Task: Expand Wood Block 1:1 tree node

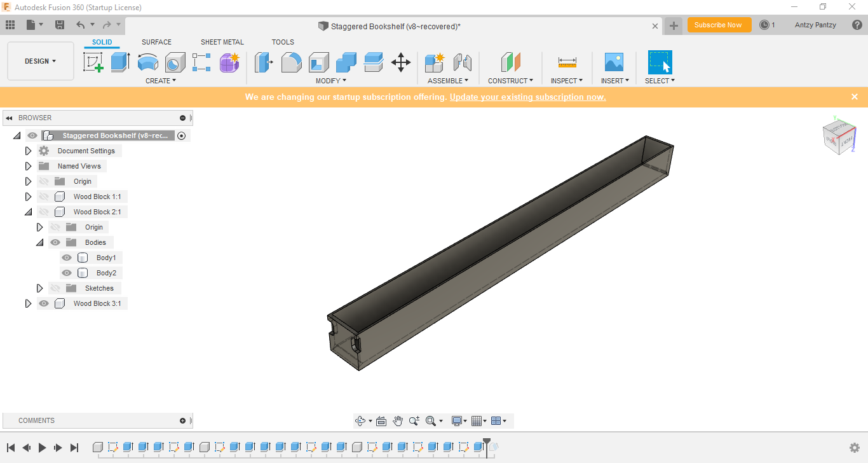Action: 28,197
